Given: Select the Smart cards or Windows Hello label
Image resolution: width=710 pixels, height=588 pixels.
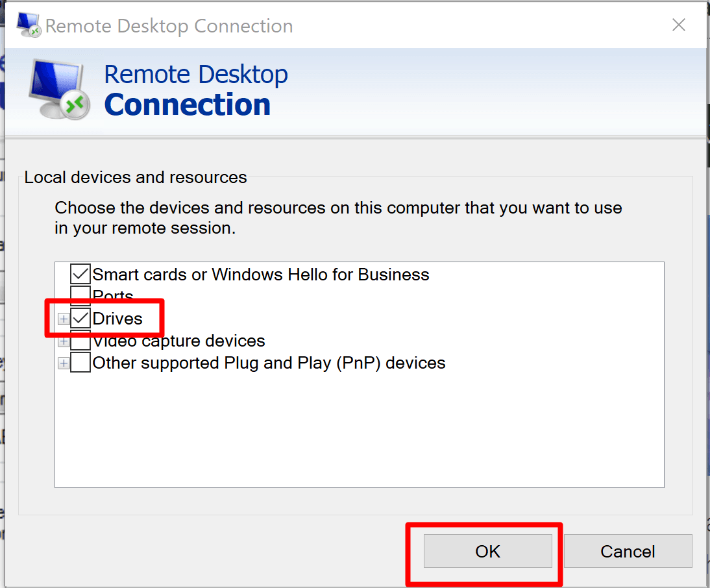Looking at the screenshot, I should pos(260,275).
